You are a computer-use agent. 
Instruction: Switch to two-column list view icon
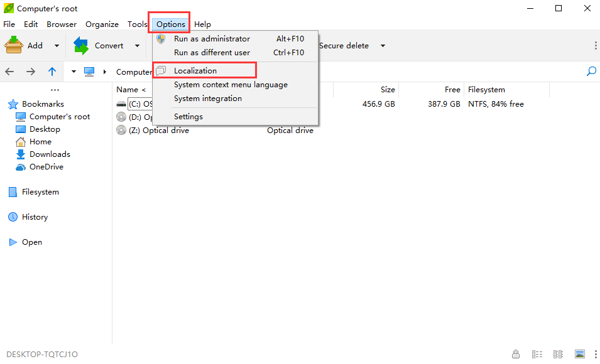pos(558,354)
